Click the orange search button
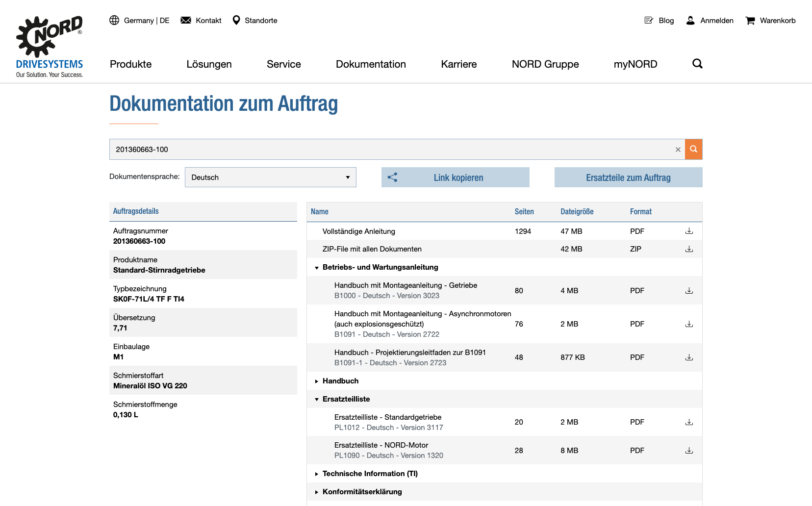The width and height of the screenshot is (812, 506). pos(694,149)
